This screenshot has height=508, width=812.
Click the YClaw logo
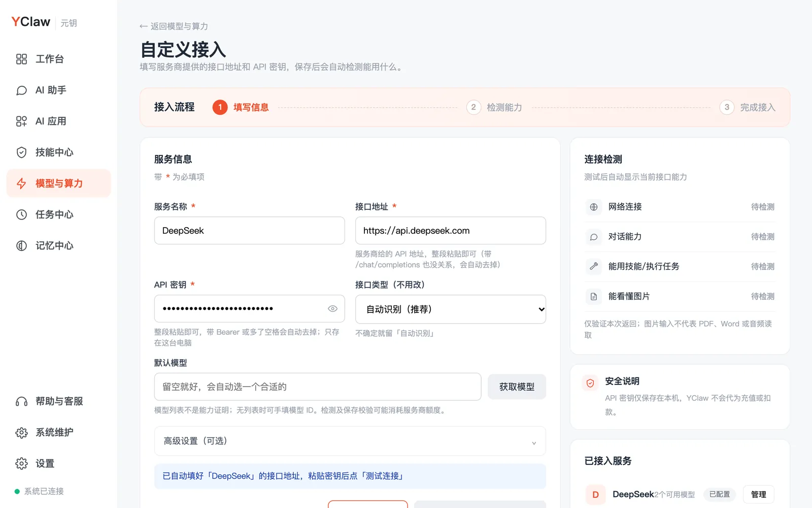pyautogui.click(x=31, y=22)
